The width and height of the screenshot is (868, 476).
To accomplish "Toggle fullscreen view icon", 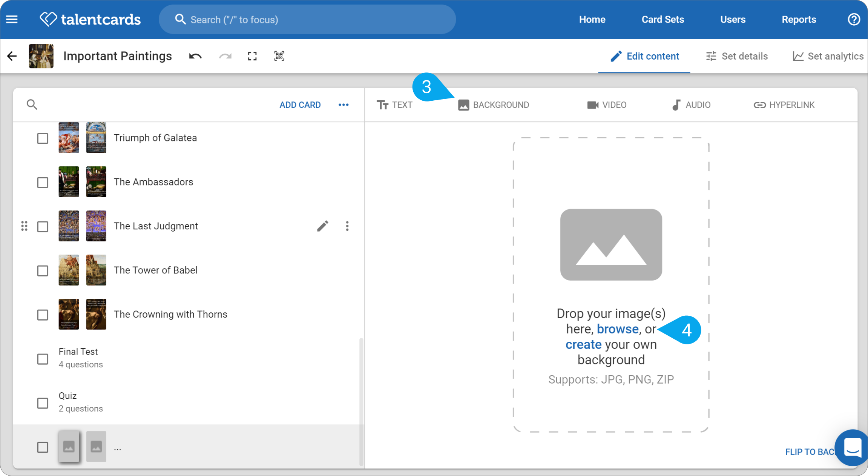I will 252,56.
